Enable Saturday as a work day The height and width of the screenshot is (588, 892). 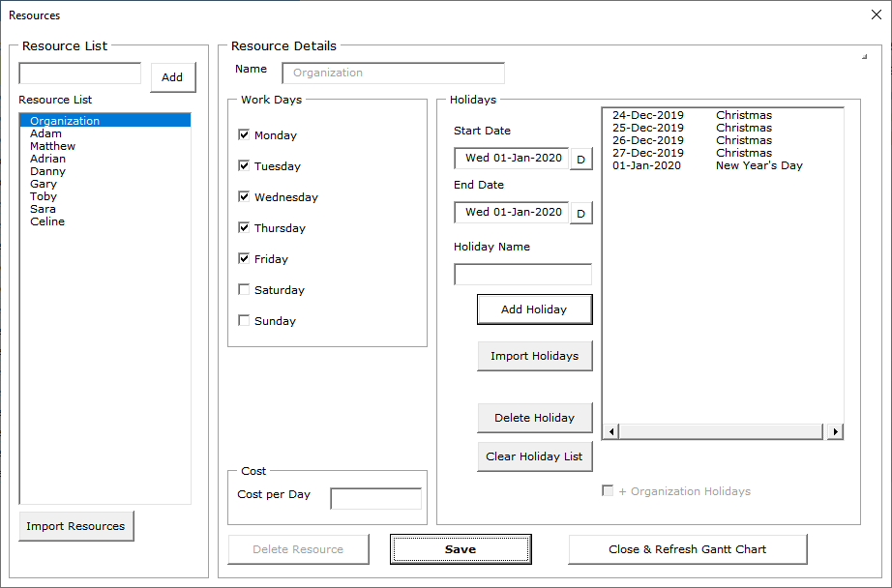pyautogui.click(x=245, y=289)
